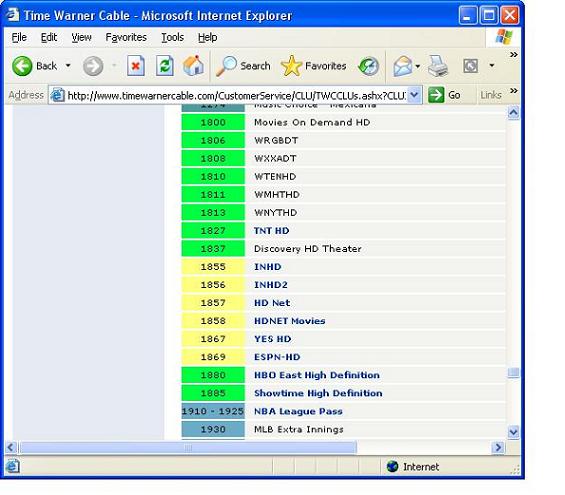Select WMHTHD channel name
The width and height of the screenshot is (565, 495).
[277, 195]
